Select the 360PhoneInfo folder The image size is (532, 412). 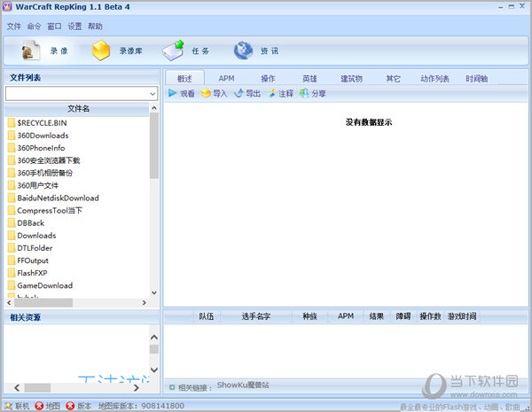coord(41,148)
